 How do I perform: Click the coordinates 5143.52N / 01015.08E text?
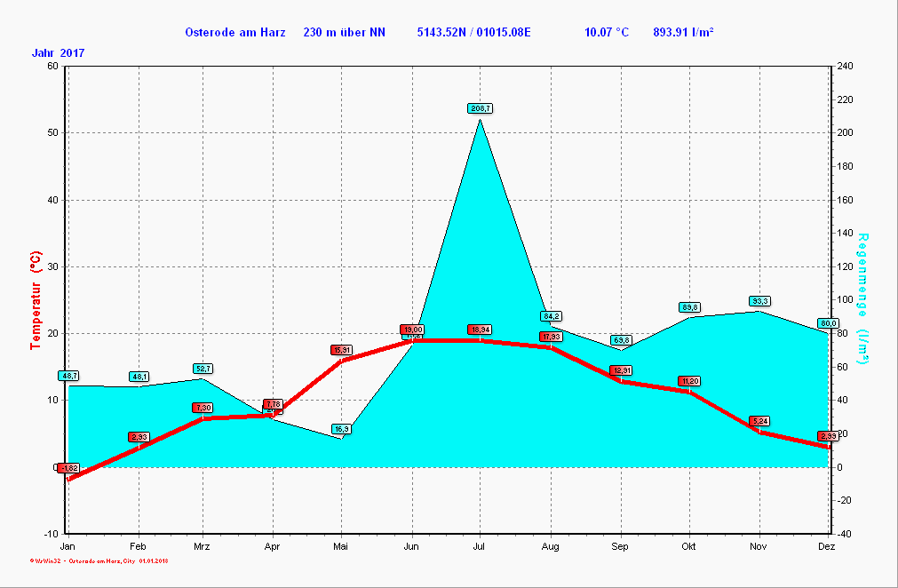[473, 33]
